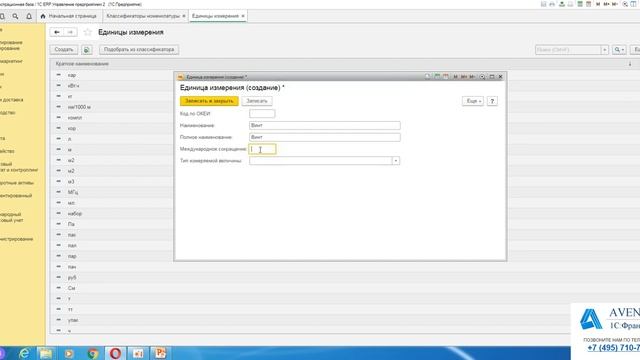Open the notifications bell icon
The width and height of the screenshot is (640, 360).
(29, 16)
